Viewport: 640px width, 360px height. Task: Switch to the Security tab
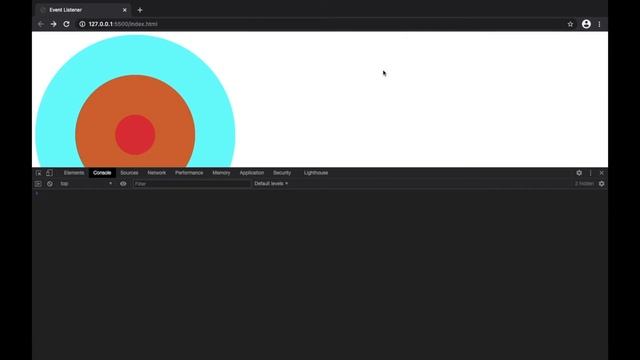(282, 173)
